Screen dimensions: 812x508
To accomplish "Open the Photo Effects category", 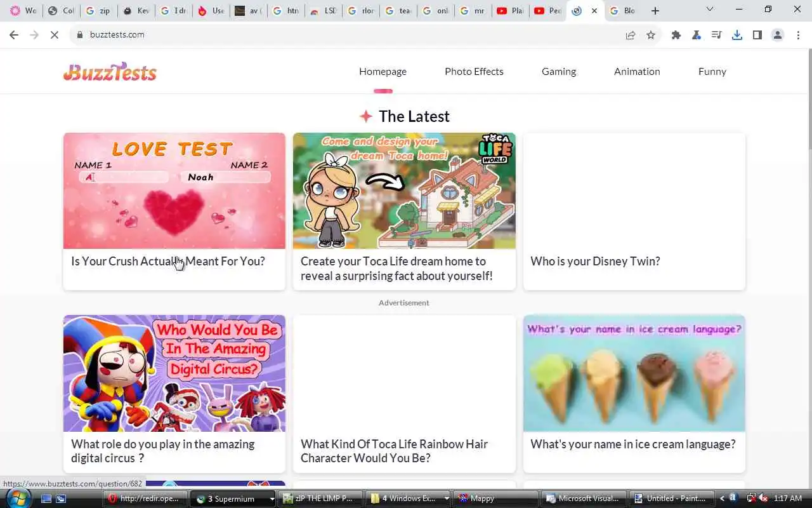I will (474, 72).
